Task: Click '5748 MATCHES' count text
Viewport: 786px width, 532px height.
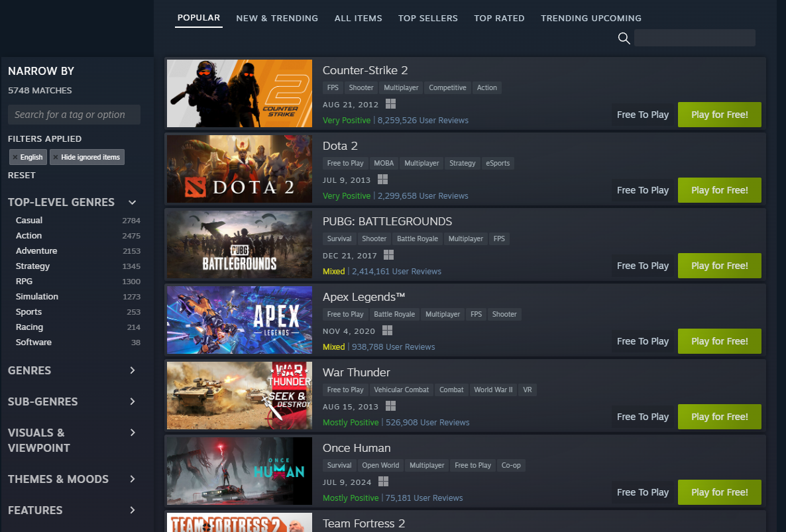Action: [x=40, y=91]
